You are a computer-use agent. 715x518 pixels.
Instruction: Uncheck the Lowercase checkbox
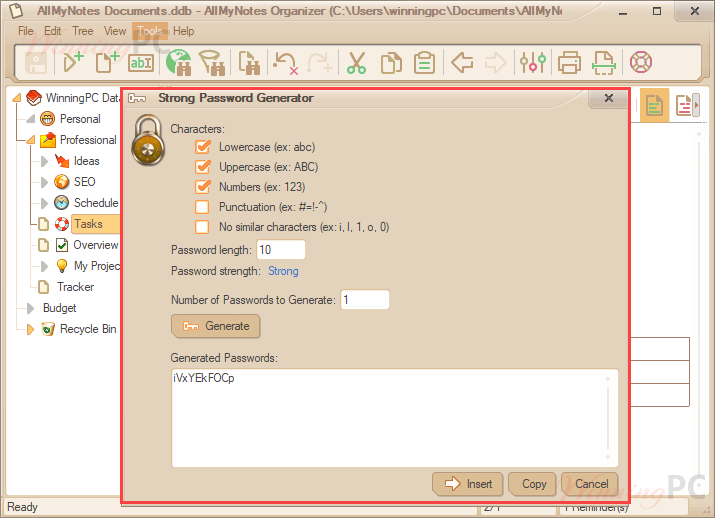[202, 147]
